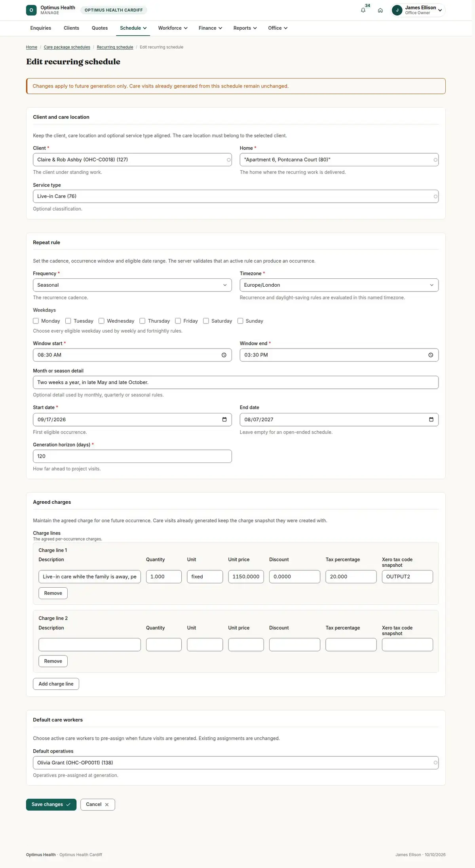Tick the Tuesday weekday checkbox
475x868 pixels.
click(x=68, y=321)
